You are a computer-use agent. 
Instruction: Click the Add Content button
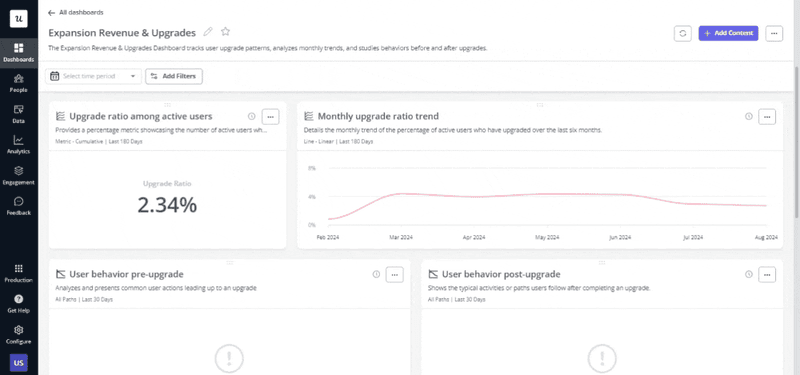pyautogui.click(x=728, y=33)
